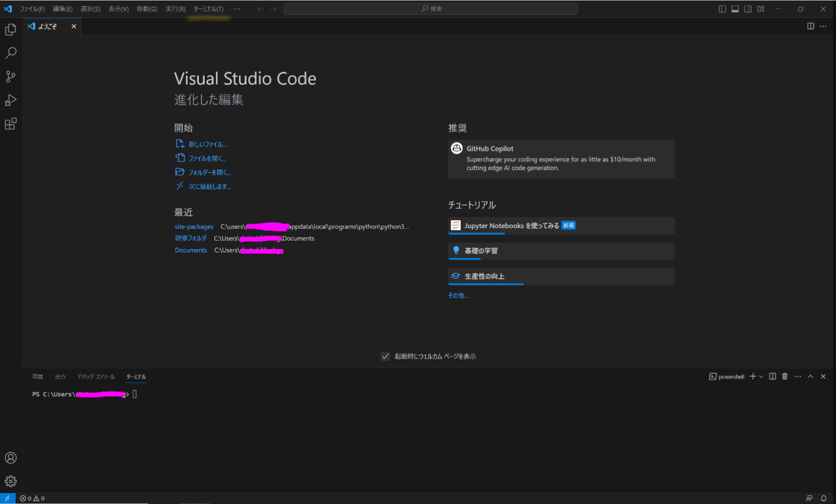836x504 pixels.
Task: Switch to the 問題 tab in the panel
Action: 37,376
